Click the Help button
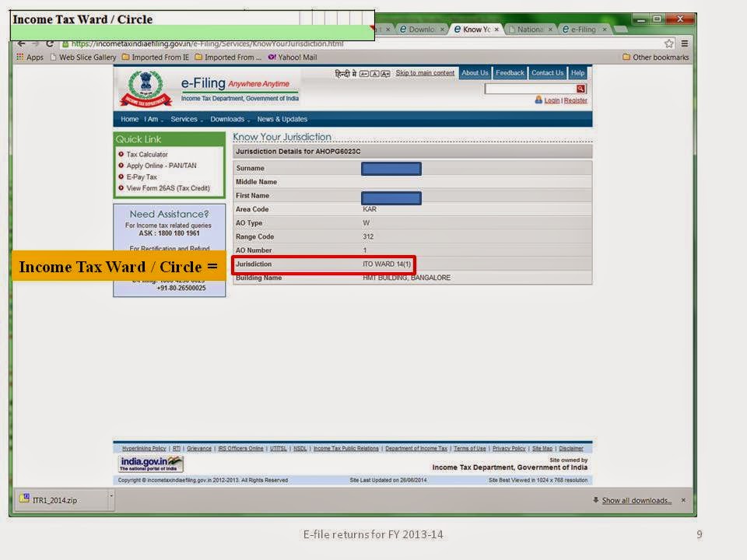The image size is (747, 560). coord(577,73)
